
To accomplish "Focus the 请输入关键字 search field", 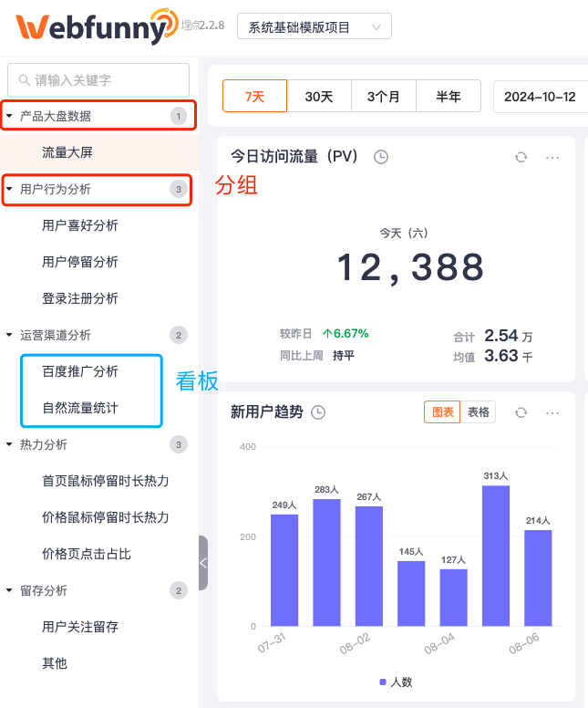I will (98, 80).
